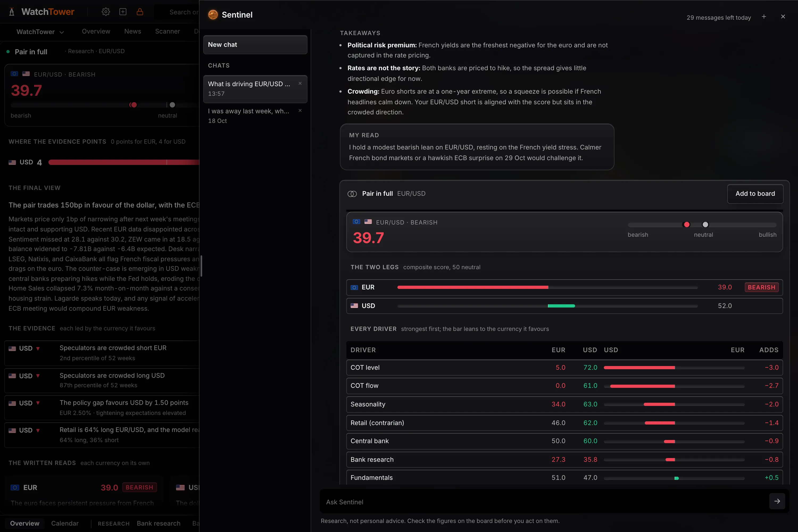Delete the 'I was away last week' chat
Screen dimensions: 798x532
click(300, 111)
